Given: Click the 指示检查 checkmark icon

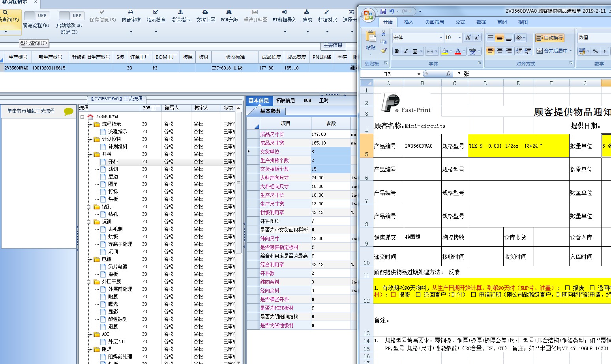Looking at the screenshot, I should (x=156, y=12).
